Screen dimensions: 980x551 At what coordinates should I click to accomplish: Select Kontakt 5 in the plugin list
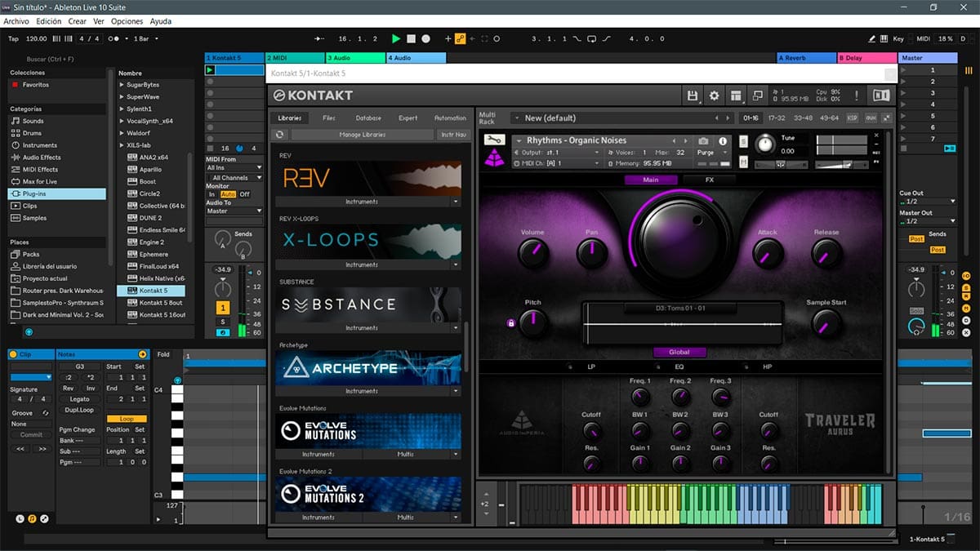point(152,291)
